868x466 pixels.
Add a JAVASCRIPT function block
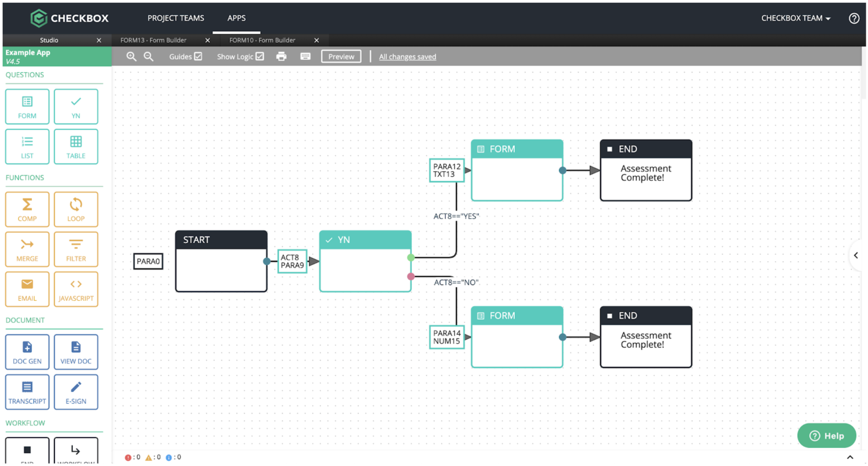point(76,289)
